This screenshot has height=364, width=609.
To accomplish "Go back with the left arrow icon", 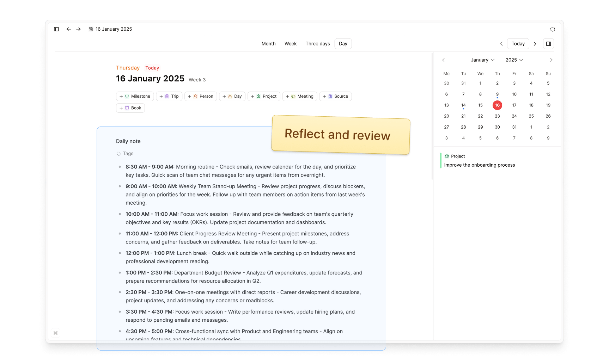I will (x=69, y=29).
